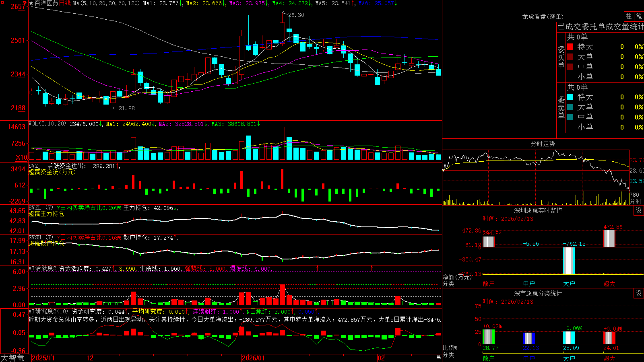Click 大户 category in 深市超赢分类统计
This screenshot has width=644, height=362.
[569, 358]
